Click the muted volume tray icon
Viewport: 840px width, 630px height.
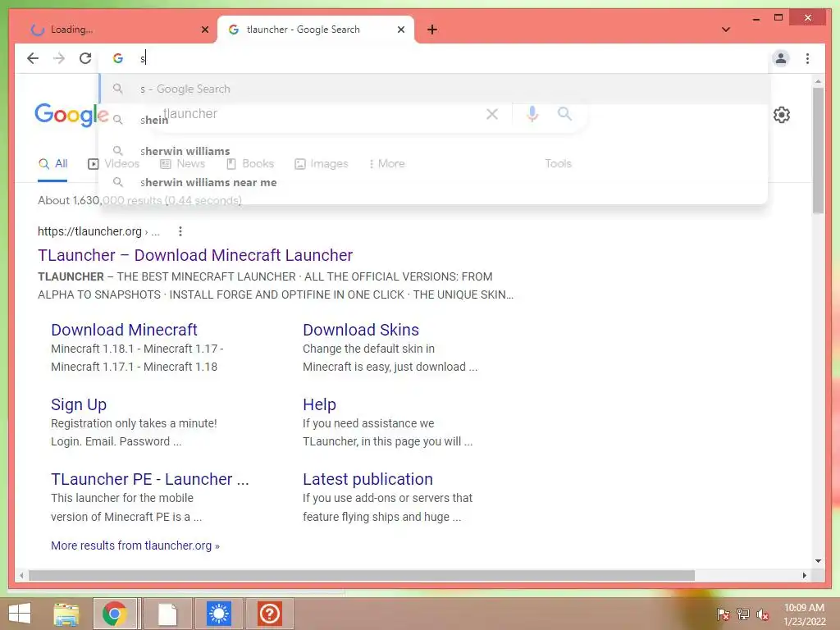[x=763, y=614]
